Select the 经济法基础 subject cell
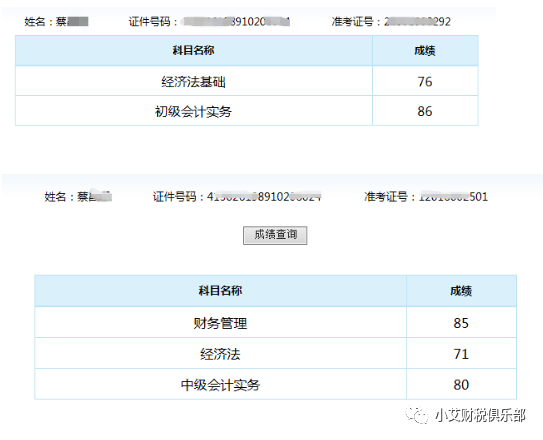The width and height of the screenshot is (543, 440). [x=194, y=81]
